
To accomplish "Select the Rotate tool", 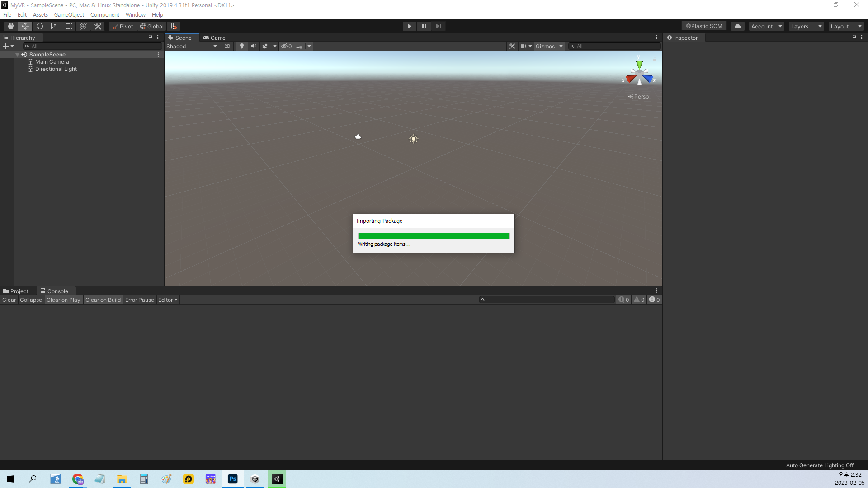I will (x=40, y=26).
